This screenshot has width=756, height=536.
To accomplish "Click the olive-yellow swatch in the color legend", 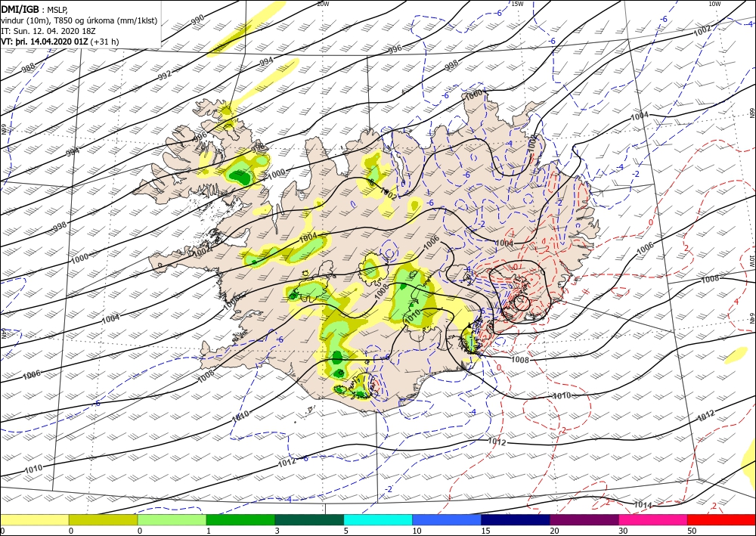I will pyautogui.click(x=103, y=519).
